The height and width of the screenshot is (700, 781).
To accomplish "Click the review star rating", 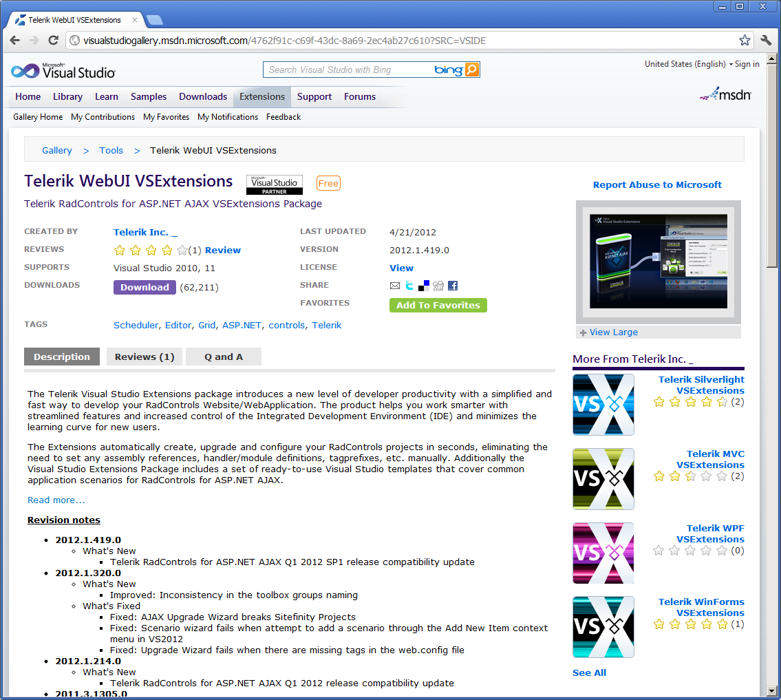I will click(x=151, y=250).
